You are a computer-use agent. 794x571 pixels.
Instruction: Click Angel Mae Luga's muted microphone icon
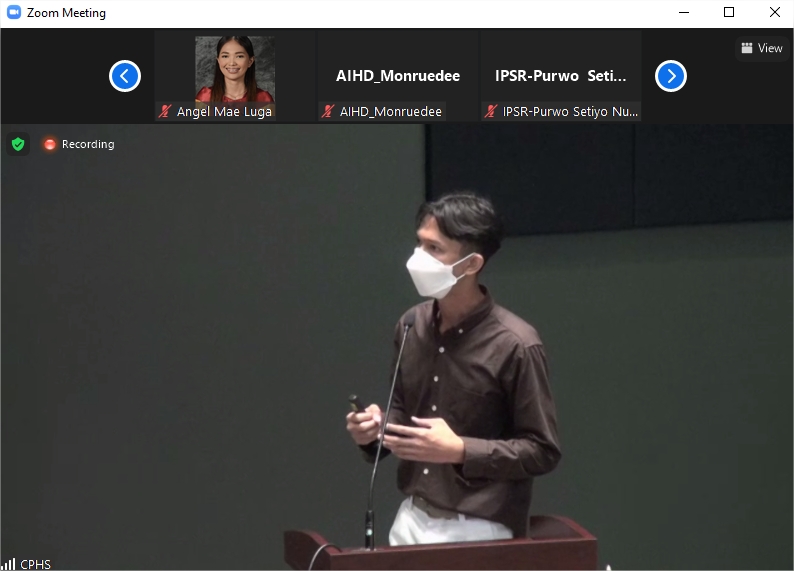[165, 112]
